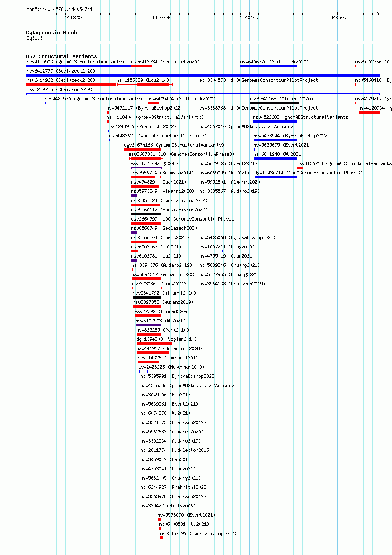Click esv3566754 Boomsma2014 label
392x555 pixels.
point(162,173)
